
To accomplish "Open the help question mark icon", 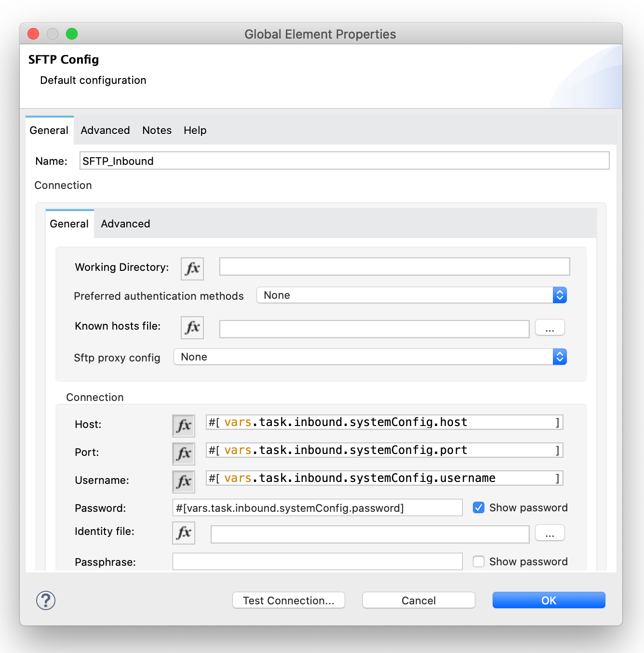I will point(45,600).
